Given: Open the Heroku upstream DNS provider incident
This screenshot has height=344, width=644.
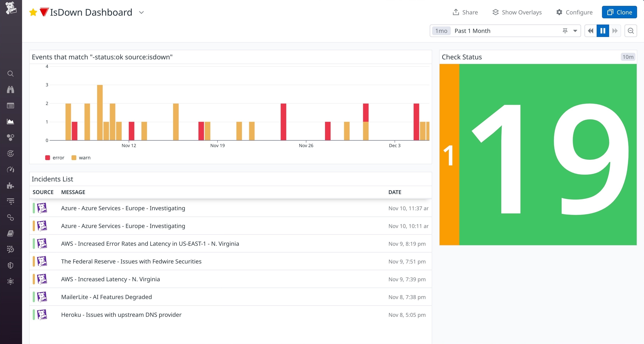Looking at the screenshot, I should pyautogui.click(x=121, y=315).
